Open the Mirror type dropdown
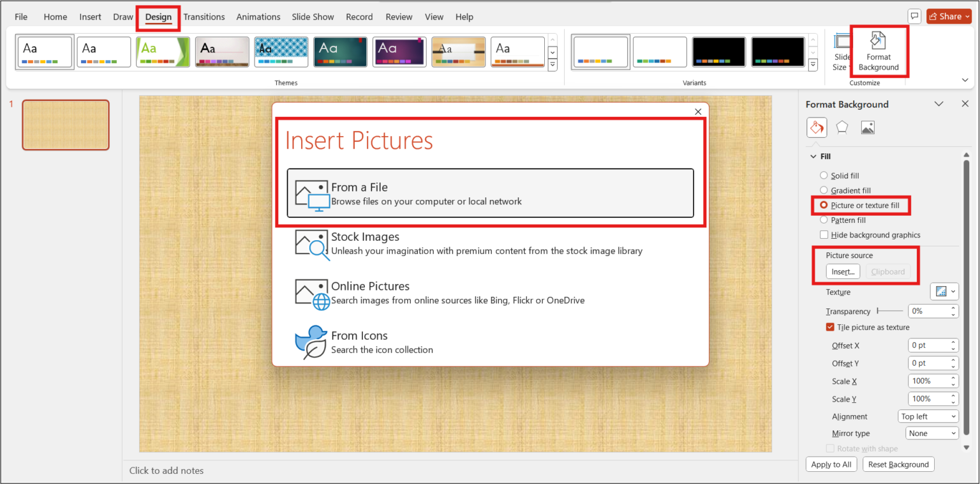980x484 pixels. coord(932,433)
